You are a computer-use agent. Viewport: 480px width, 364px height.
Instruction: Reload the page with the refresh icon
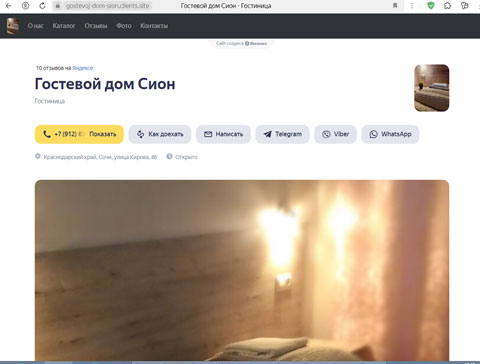pyautogui.click(x=42, y=6)
